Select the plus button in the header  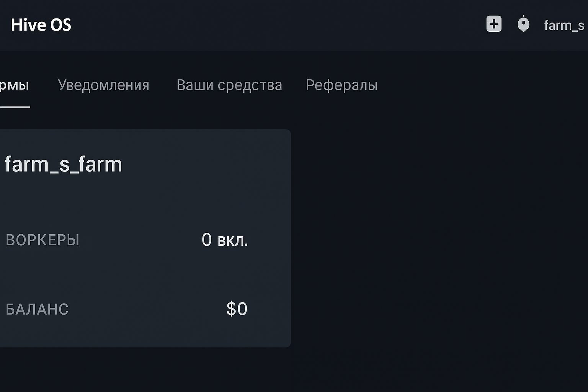coord(493,24)
